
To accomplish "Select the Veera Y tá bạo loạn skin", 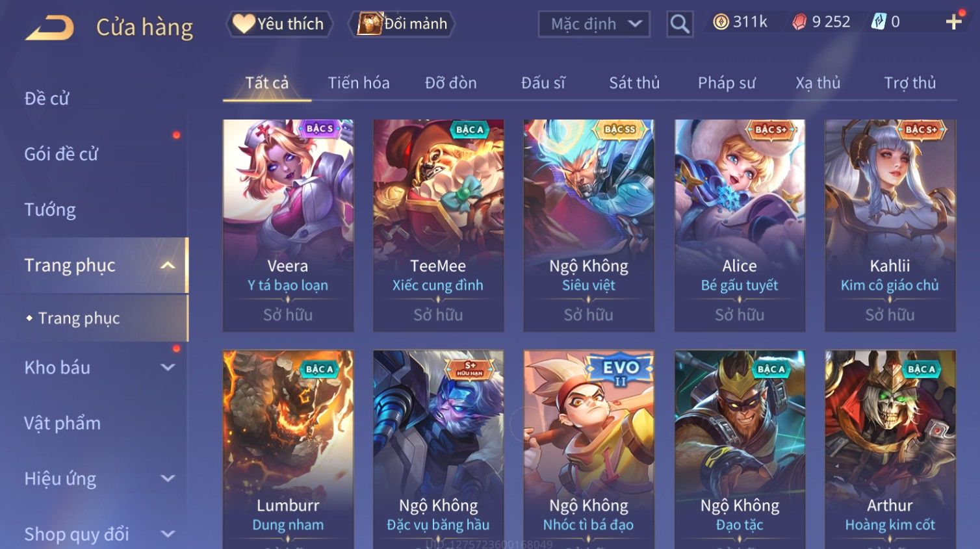I will tap(288, 225).
